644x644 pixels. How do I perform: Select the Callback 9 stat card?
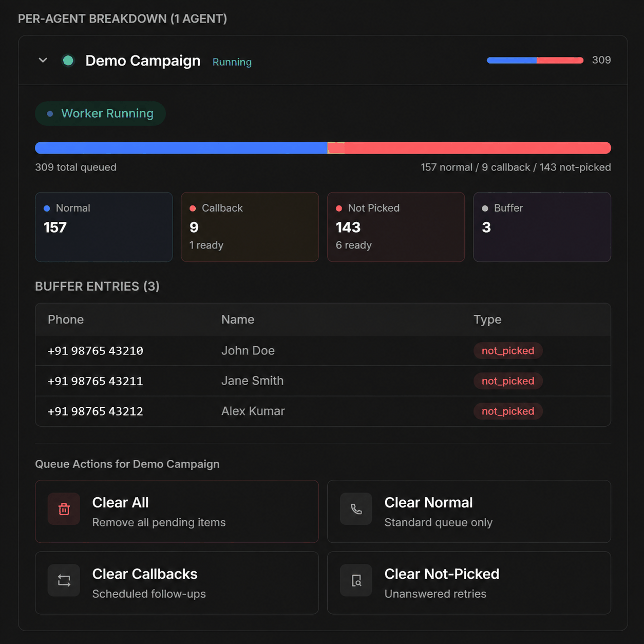pyautogui.click(x=250, y=227)
